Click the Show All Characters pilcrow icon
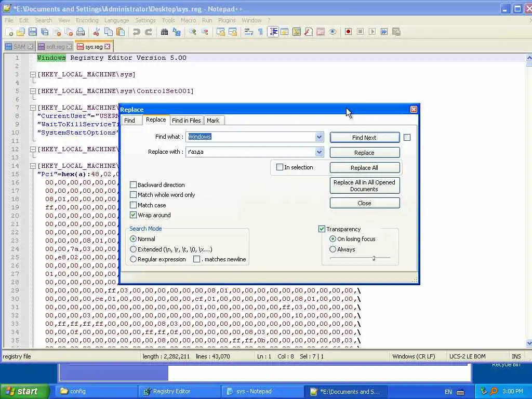 pos(261,32)
